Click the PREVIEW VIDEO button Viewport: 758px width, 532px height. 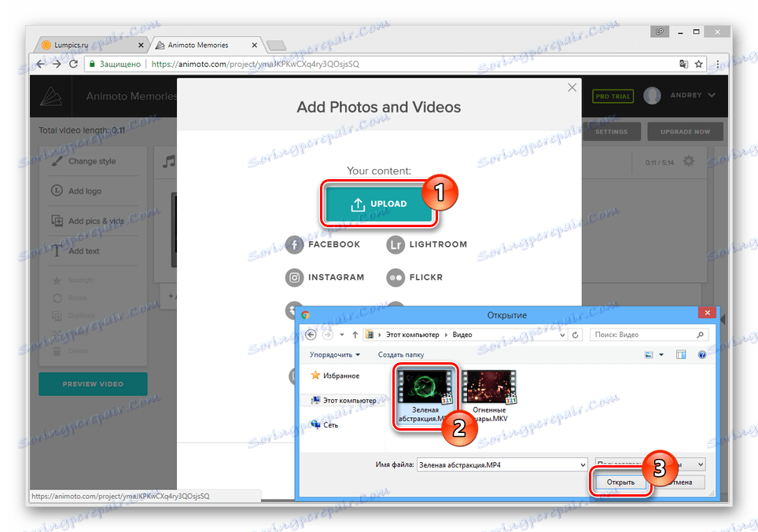click(x=93, y=384)
